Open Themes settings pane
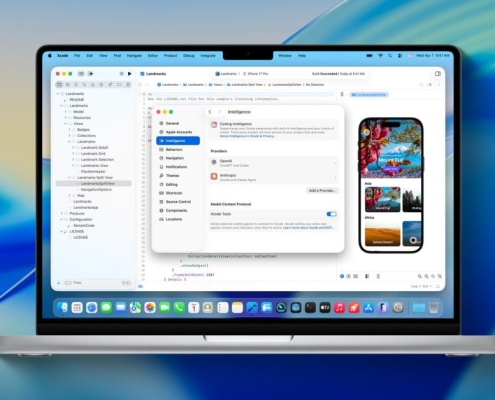The height and width of the screenshot is (400, 495). click(178, 176)
